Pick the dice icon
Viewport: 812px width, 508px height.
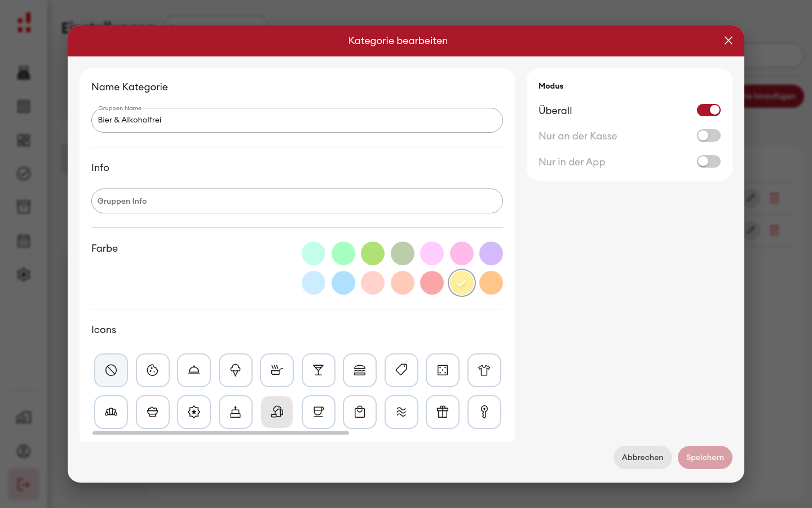(443, 370)
